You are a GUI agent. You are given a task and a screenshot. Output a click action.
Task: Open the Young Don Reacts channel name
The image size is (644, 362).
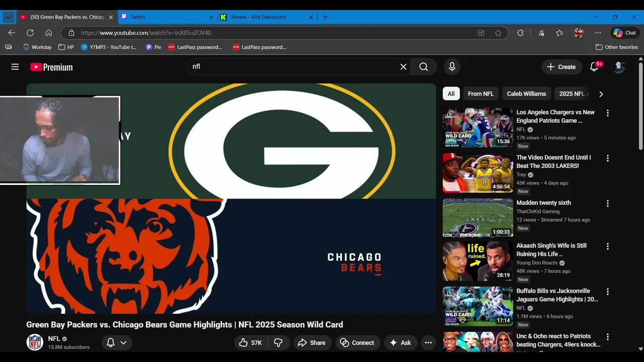(x=537, y=263)
